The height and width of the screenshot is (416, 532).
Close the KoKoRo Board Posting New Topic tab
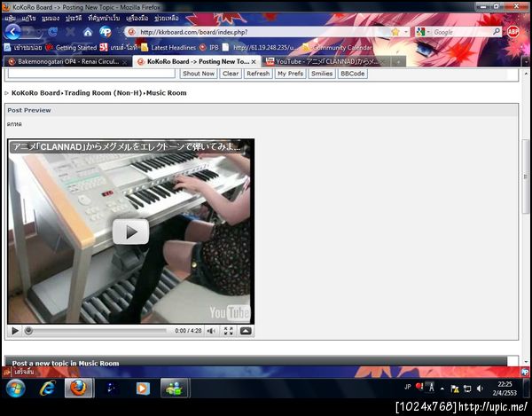254,62
